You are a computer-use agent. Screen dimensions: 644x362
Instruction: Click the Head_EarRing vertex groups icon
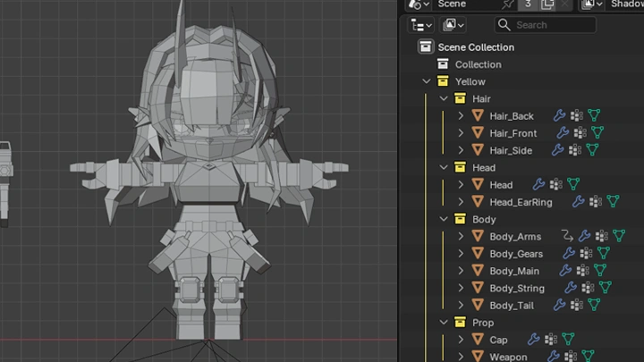click(596, 202)
